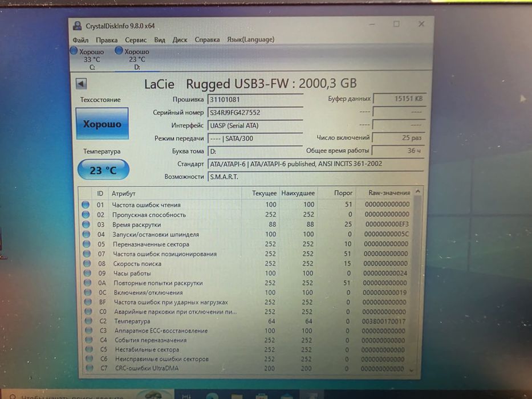Image resolution: width=532 pixels, height=399 pixels.
Task: Click status icon for attribute 04 Запуски/остановки шпинделя
Action: pos(87,234)
